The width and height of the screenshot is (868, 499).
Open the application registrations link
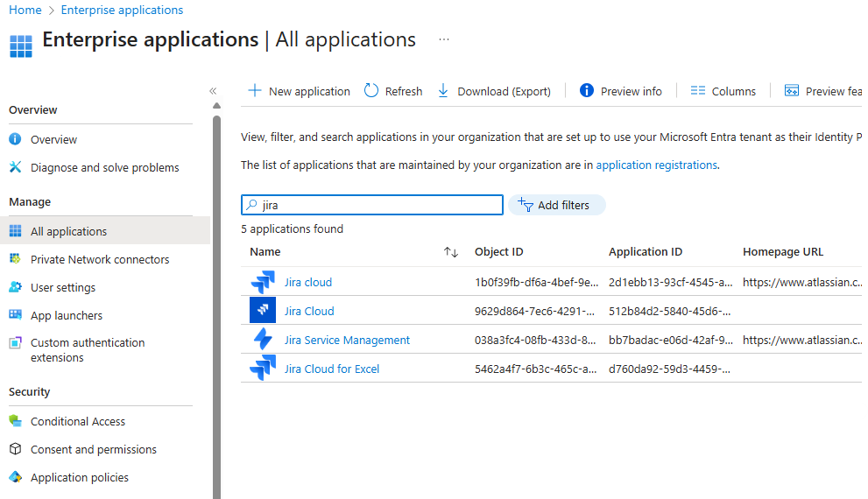[657, 165]
